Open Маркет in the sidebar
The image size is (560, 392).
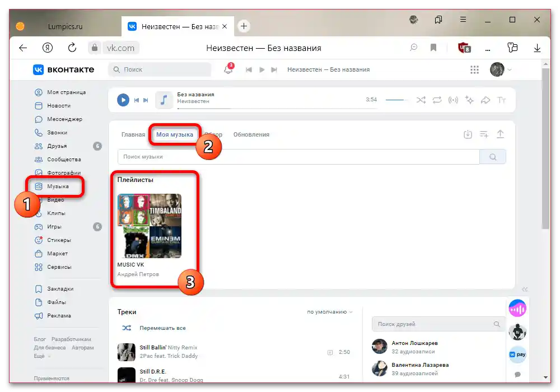point(51,254)
